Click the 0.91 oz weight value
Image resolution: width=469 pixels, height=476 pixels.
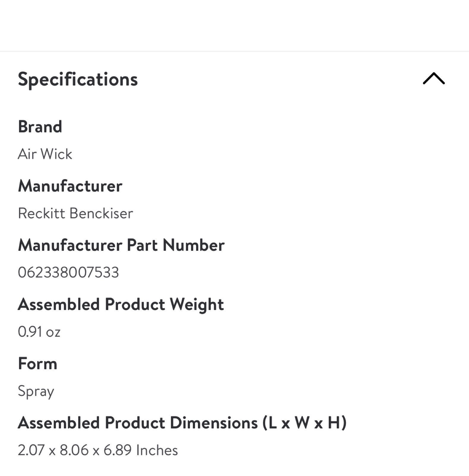click(x=39, y=332)
